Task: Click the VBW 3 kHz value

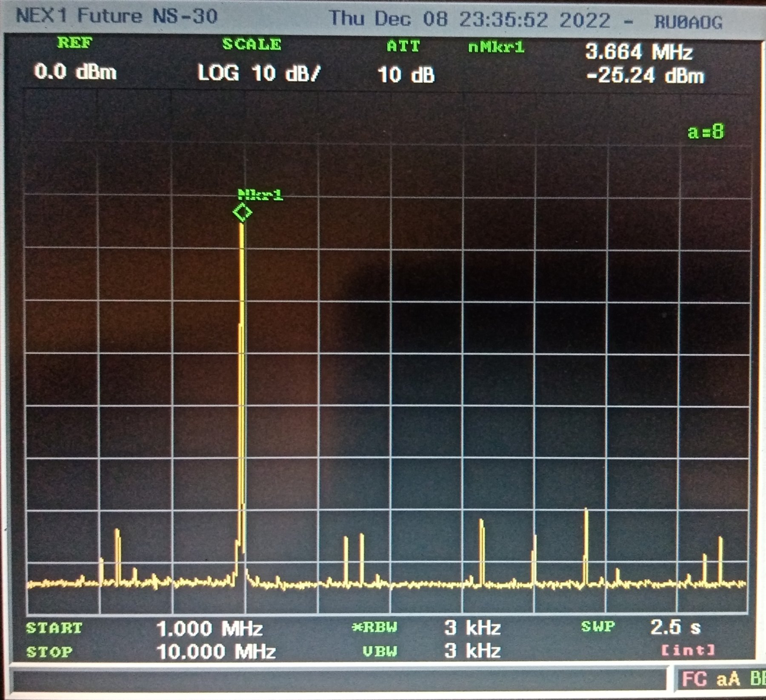Action: point(472,651)
